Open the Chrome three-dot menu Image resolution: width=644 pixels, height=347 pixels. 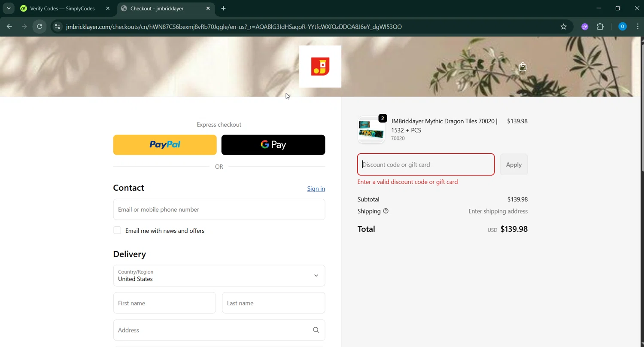click(638, 27)
